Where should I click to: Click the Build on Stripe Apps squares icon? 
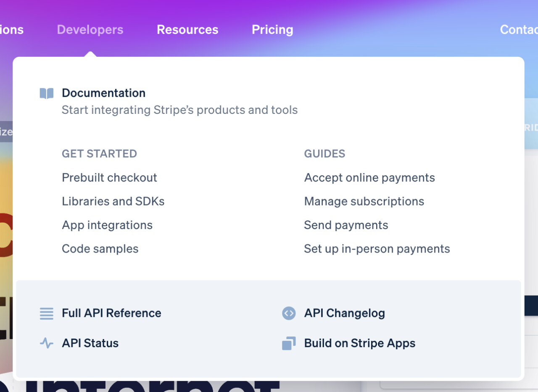click(x=289, y=343)
